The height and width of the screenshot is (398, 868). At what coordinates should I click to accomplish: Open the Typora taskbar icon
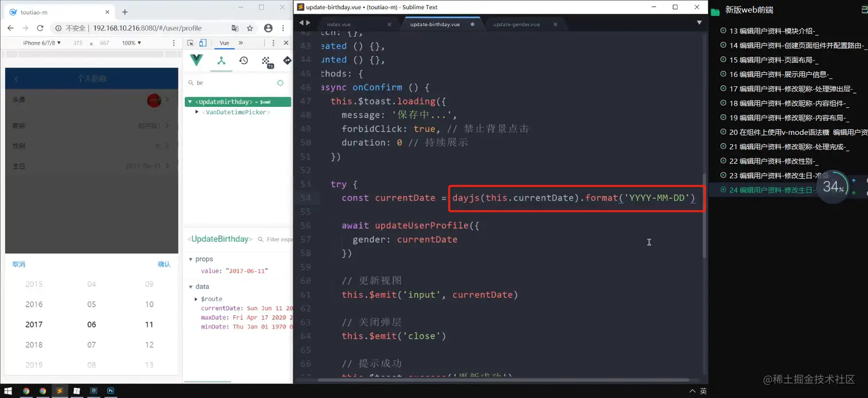[76, 391]
